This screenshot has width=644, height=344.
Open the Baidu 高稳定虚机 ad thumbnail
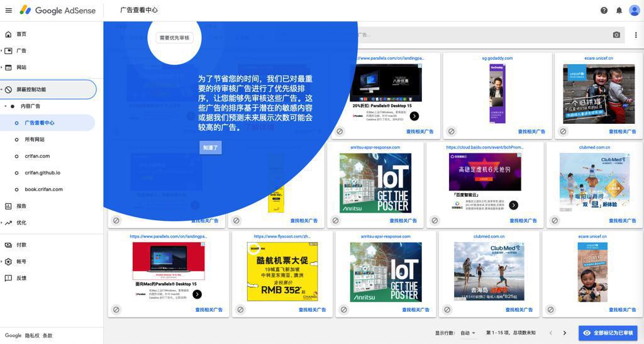coord(485,172)
